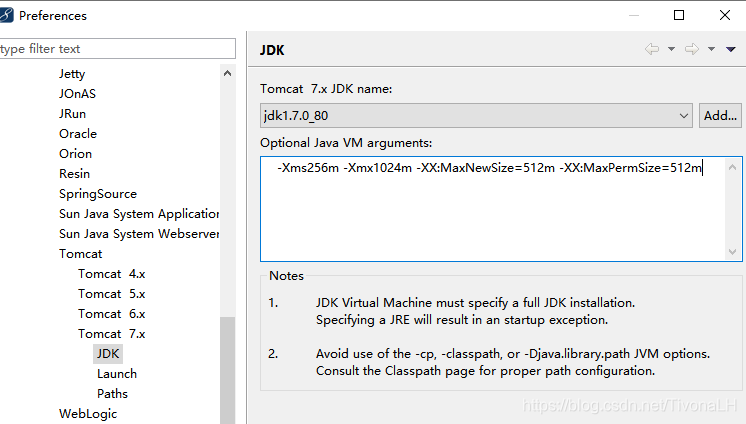Select Jetty in the preferences tree

(72, 74)
